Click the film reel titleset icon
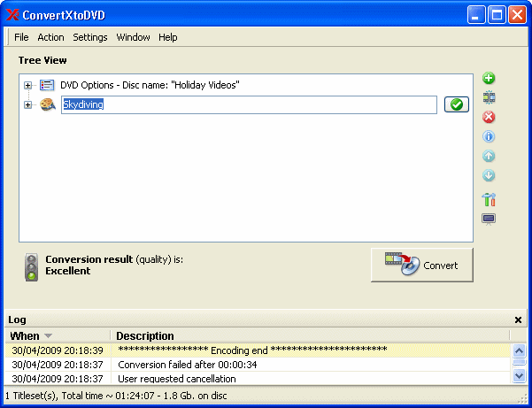Screen dimensions: 532x408 [48, 104]
